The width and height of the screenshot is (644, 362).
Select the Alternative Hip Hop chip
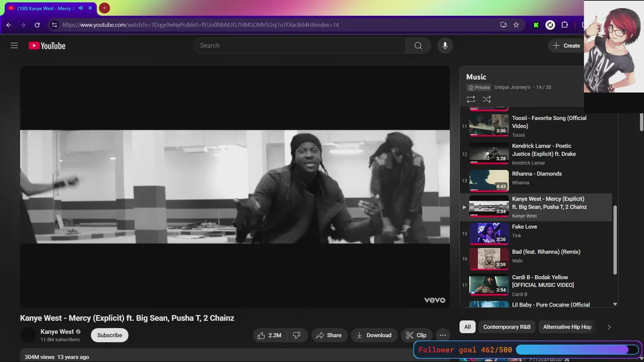tap(567, 327)
